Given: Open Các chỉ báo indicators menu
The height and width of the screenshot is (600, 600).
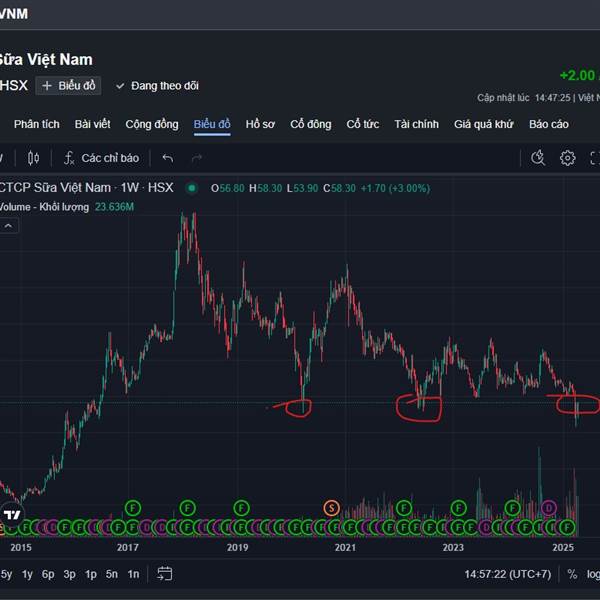Looking at the screenshot, I should coord(101,158).
